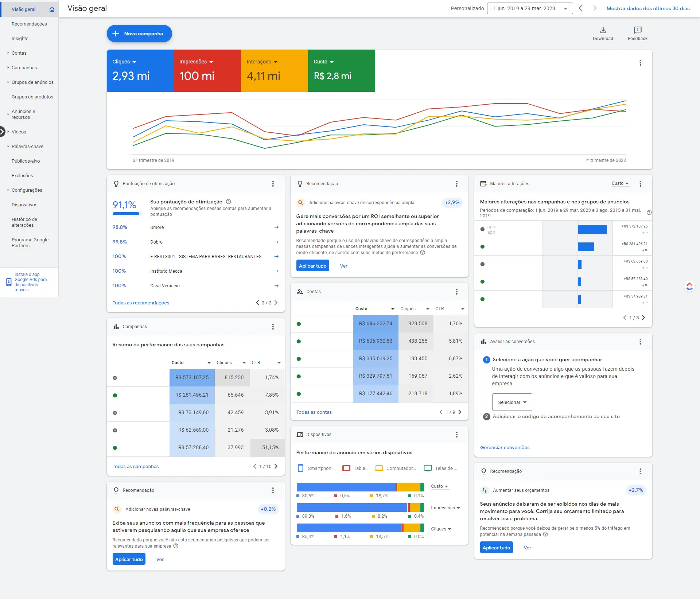Image resolution: width=700 pixels, height=599 pixels.
Task: Open the Dispositivos card options menu
Action: (x=456, y=435)
